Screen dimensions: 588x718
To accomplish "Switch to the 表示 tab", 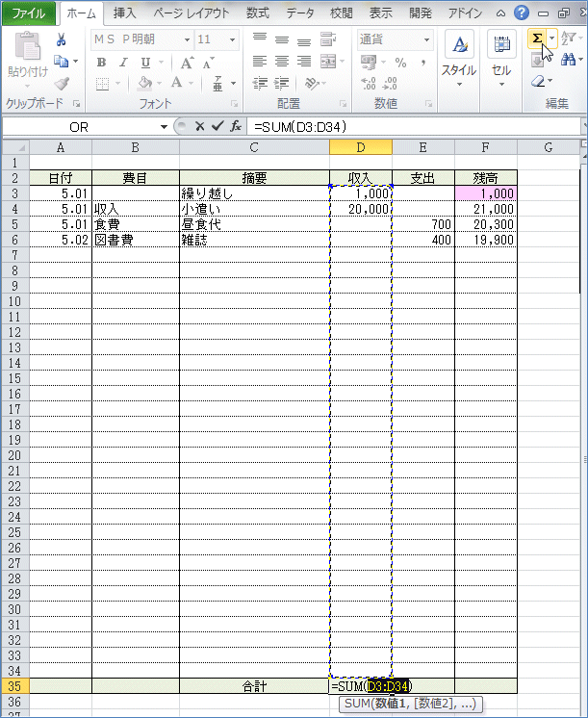I will [x=380, y=13].
